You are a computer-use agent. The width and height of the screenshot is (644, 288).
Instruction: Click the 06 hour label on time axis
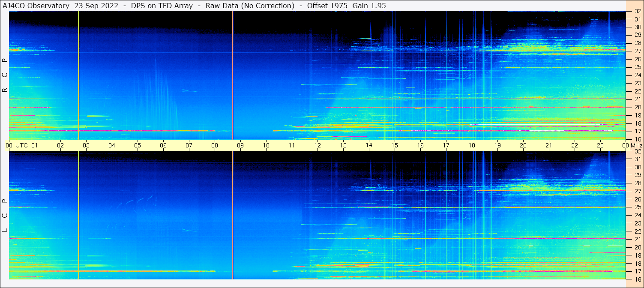click(x=163, y=145)
